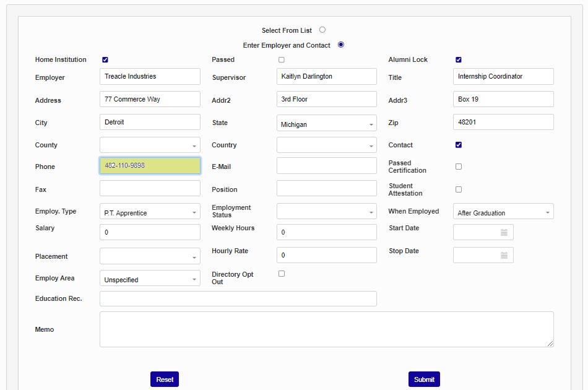588x390 pixels.
Task: Open the County dropdown list
Action: click(x=150, y=145)
